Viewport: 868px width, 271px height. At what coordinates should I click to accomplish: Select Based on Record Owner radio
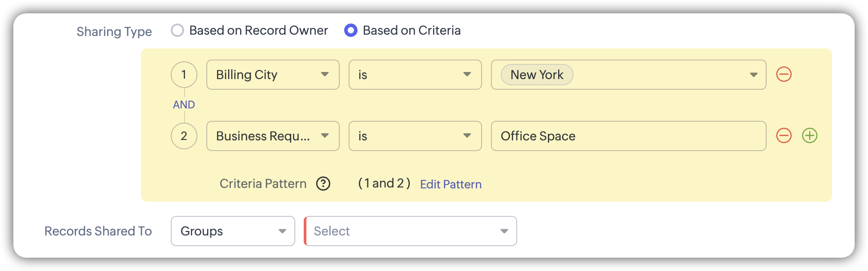(x=177, y=30)
